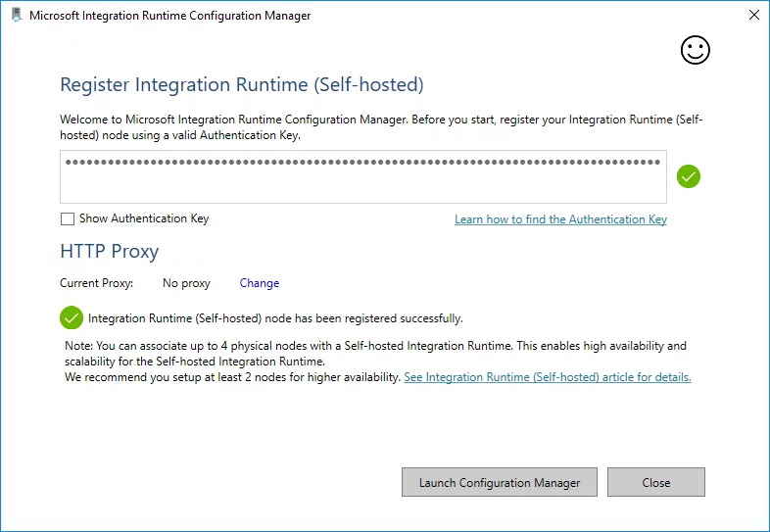Image resolution: width=770 pixels, height=532 pixels.
Task: Close the window using the title bar X
Action: [x=753, y=16]
